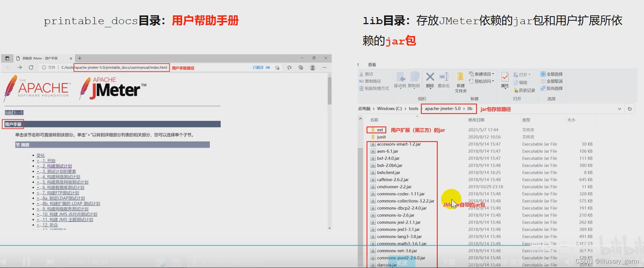Click 编辑 in the ribbon 打开 group
Viewport: 644px width, 268px height.
tap(520, 83)
